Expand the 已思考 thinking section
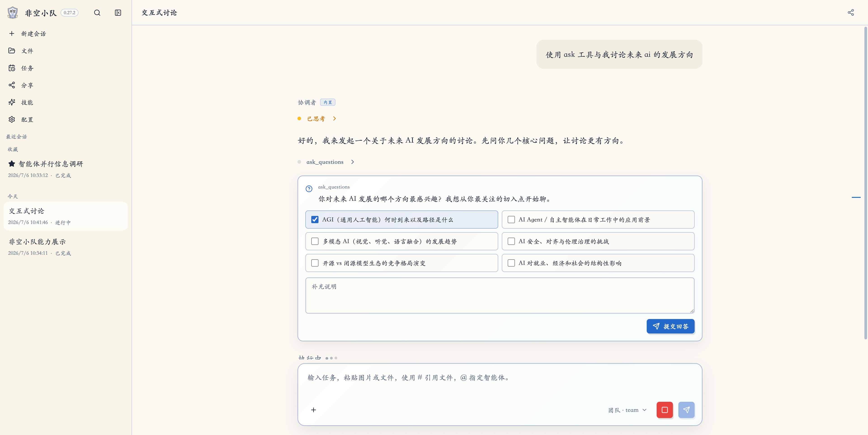 [x=317, y=119]
